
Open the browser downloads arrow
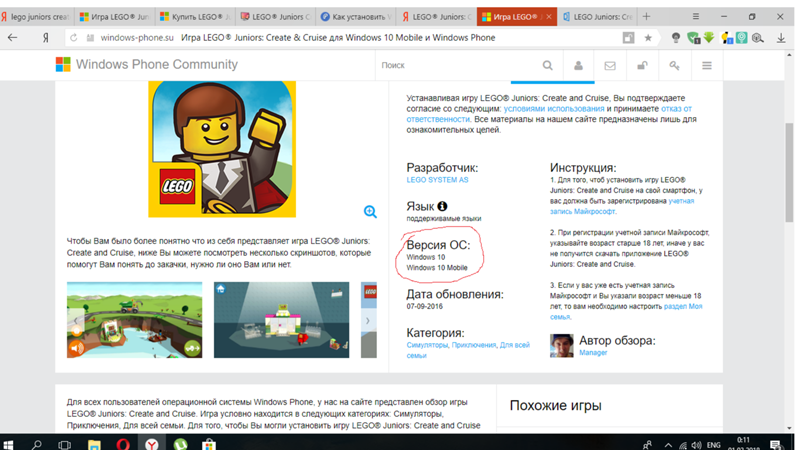781,38
